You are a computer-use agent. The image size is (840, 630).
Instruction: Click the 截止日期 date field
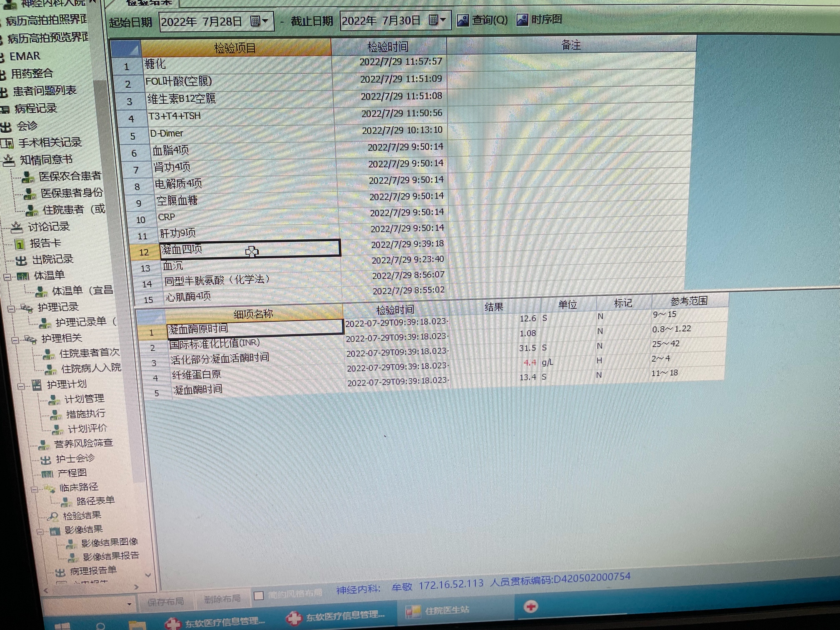pyautogui.click(x=395, y=20)
